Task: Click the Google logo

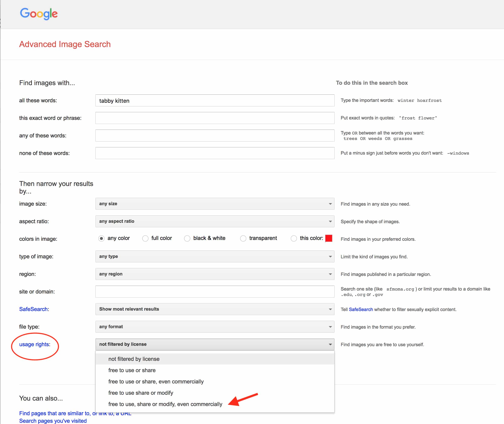Action: (39, 14)
